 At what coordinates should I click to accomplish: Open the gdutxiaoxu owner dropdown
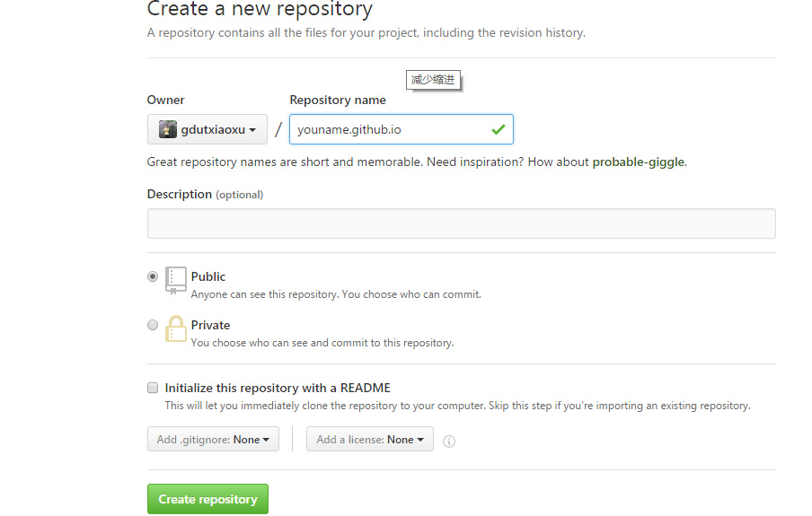[207, 129]
